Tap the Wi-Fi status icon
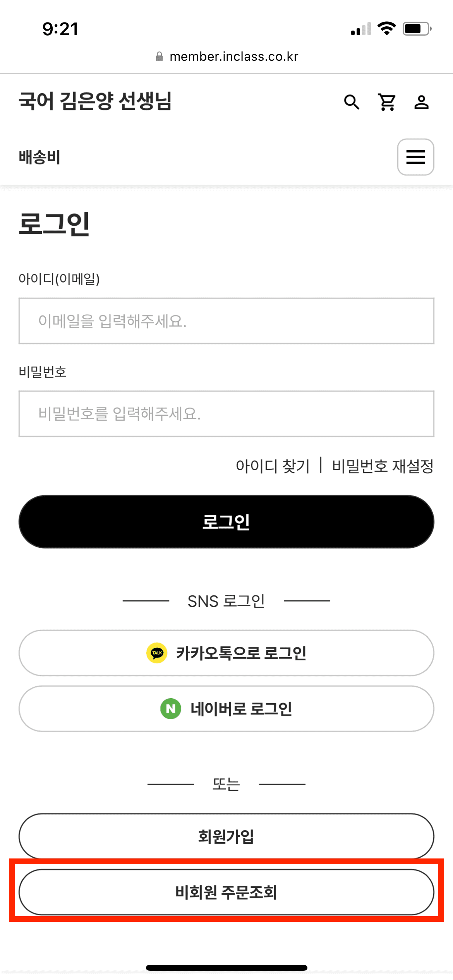Image resolution: width=453 pixels, height=980 pixels. point(386,29)
